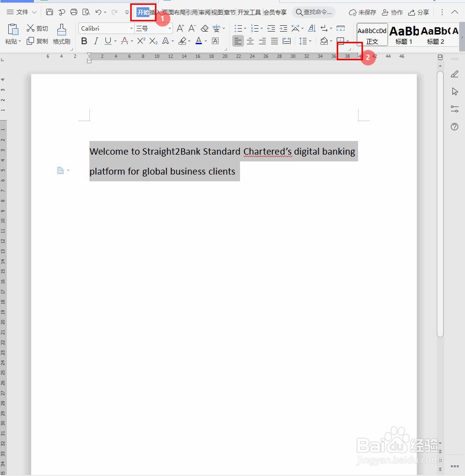Cut selection with 剪切 scissors button
Image resolution: width=465 pixels, height=476 pixels.
coord(37,28)
